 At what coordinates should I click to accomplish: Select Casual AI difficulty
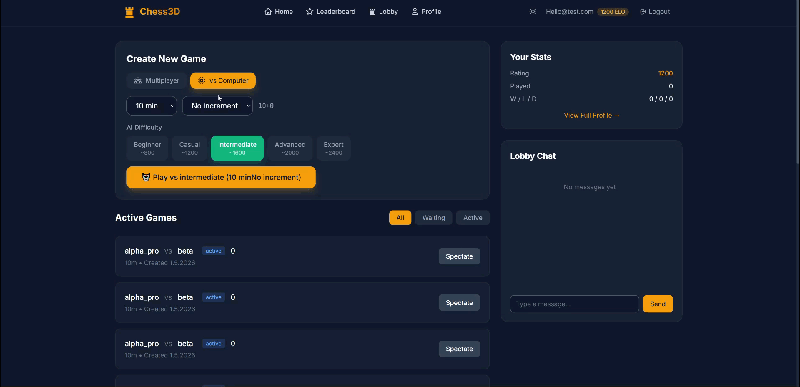pos(189,148)
